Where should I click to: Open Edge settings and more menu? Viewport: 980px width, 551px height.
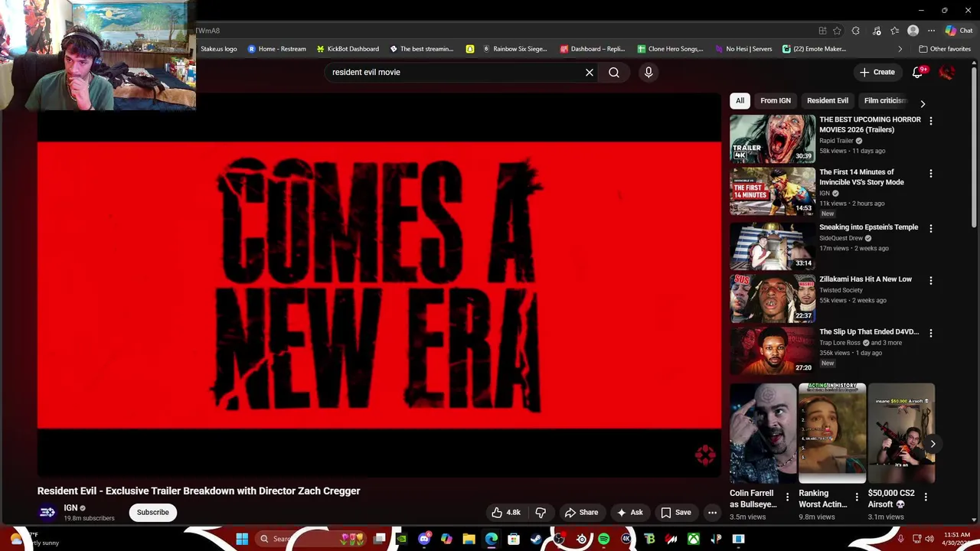tap(931, 31)
